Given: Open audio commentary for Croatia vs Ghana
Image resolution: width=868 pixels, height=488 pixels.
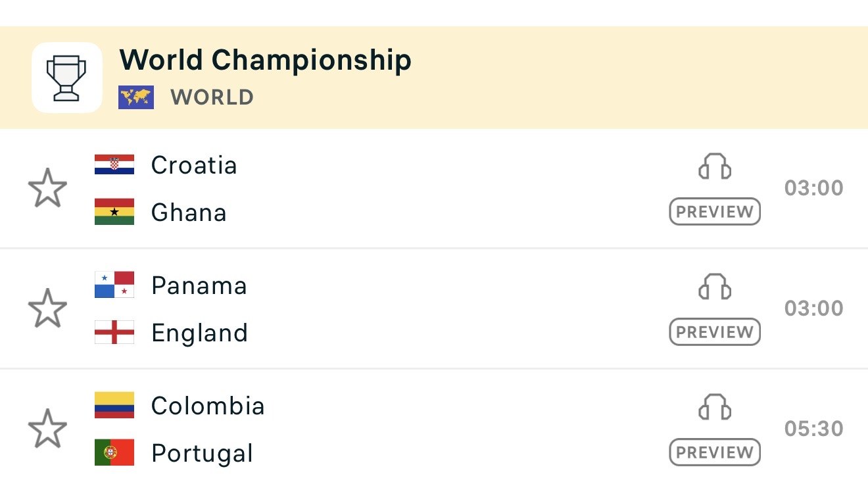Looking at the screenshot, I should coord(715,166).
